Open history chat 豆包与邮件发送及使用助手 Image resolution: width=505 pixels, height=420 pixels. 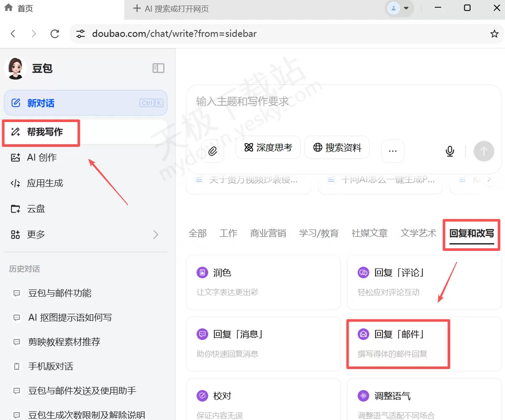coord(86,391)
